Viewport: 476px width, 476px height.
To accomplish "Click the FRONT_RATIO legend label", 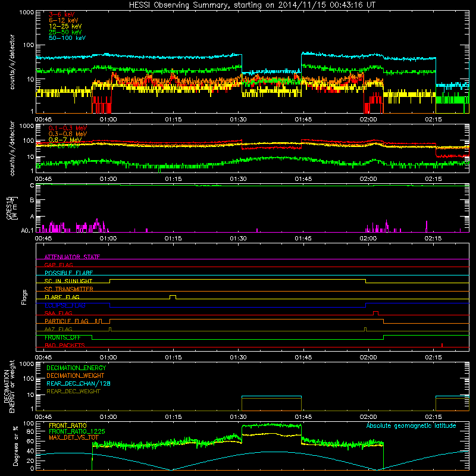I will point(68,425).
